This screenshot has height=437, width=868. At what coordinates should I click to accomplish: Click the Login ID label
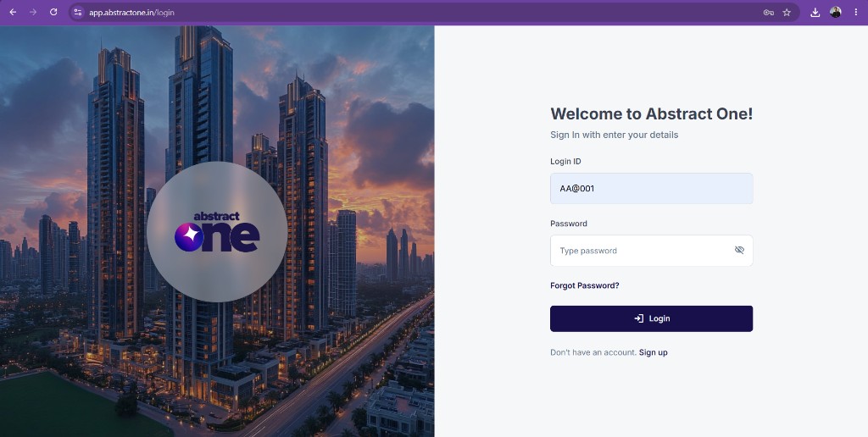point(565,162)
